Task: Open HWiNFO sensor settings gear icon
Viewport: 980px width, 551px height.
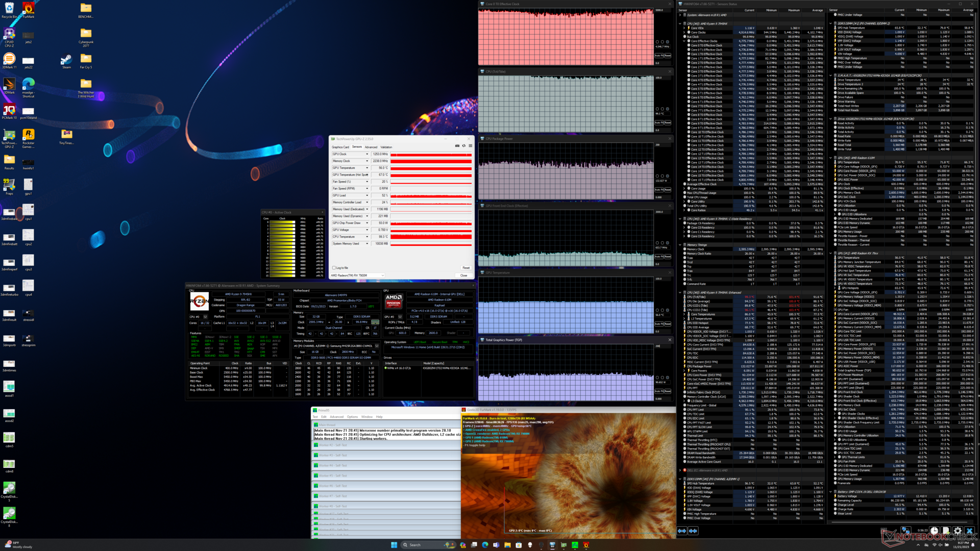Action: [x=958, y=531]
